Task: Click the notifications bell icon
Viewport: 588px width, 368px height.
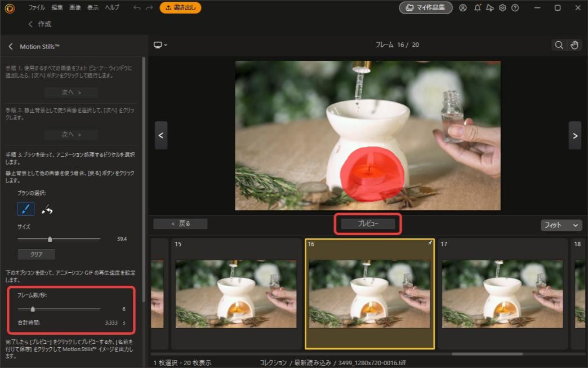Action: [x=476, y=8]
